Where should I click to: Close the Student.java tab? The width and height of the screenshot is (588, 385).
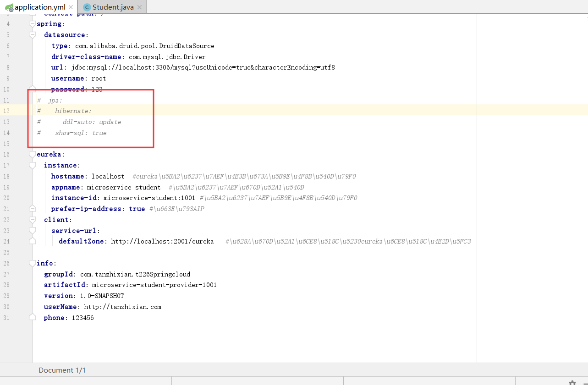(x=139, y=7)
